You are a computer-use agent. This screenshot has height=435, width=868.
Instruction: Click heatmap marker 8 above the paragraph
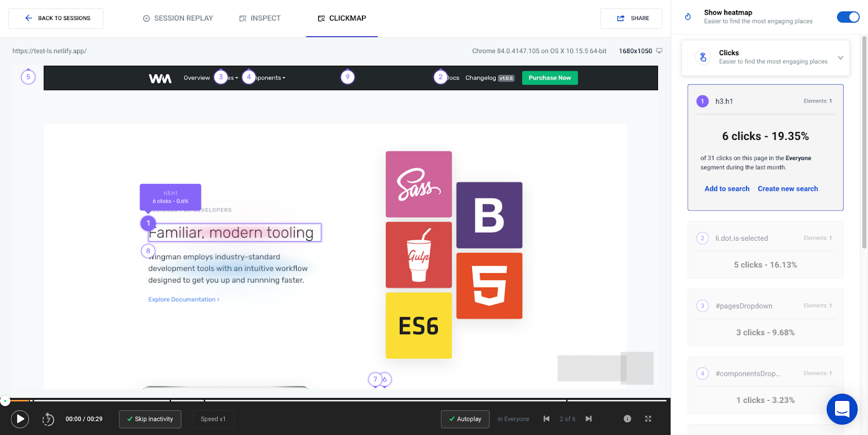(x=148, y=251)
